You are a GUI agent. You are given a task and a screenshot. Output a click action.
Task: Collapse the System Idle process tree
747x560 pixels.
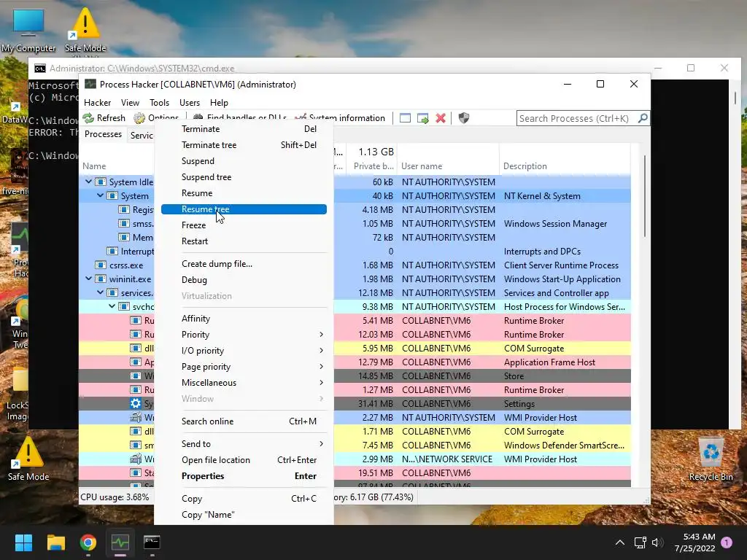coord(88,182)
